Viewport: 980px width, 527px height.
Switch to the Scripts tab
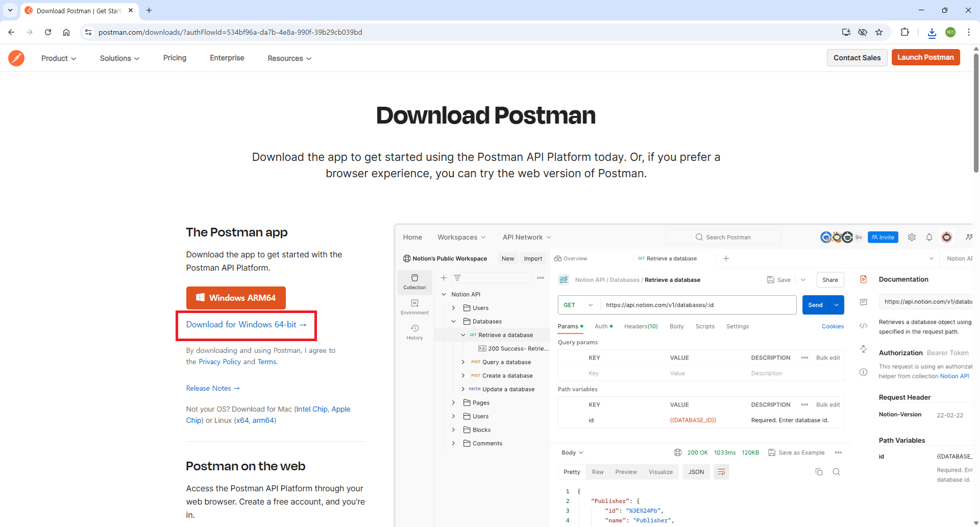coord(705,326)
